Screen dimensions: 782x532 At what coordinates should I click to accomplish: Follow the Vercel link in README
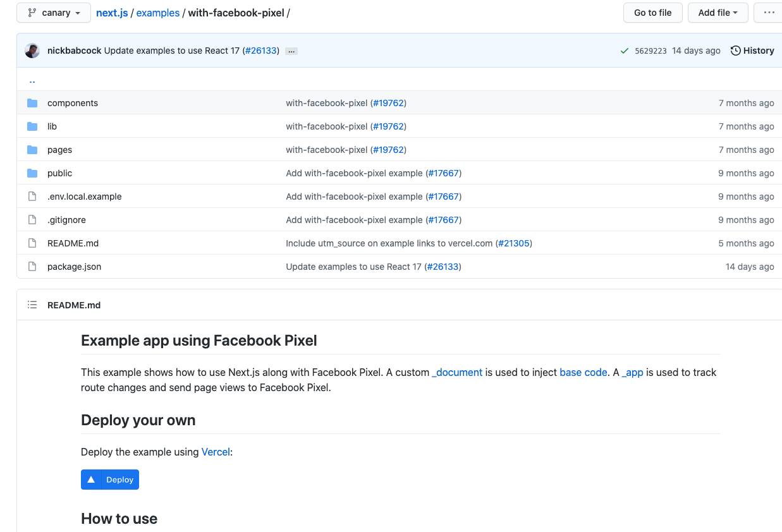(216, 452)
